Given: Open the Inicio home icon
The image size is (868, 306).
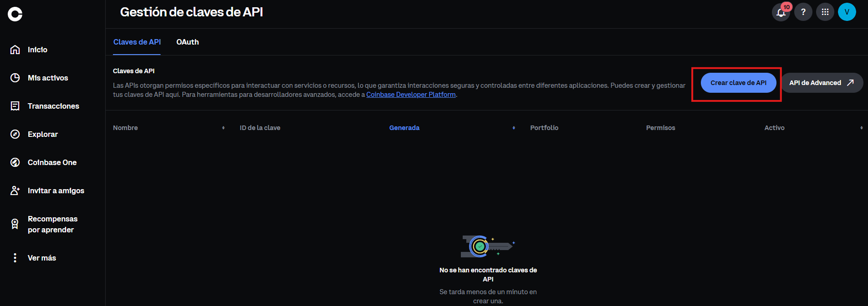Looking at the screenshot, I should (15, 50).
